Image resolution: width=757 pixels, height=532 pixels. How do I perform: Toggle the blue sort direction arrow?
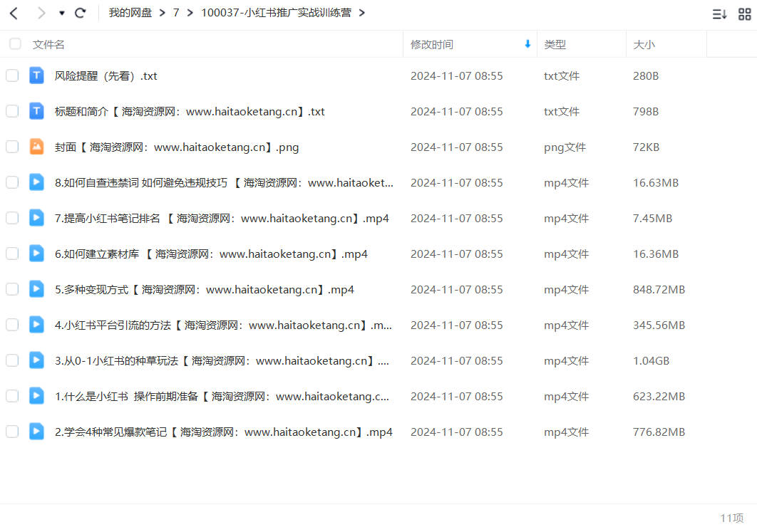tap(527, 44)
